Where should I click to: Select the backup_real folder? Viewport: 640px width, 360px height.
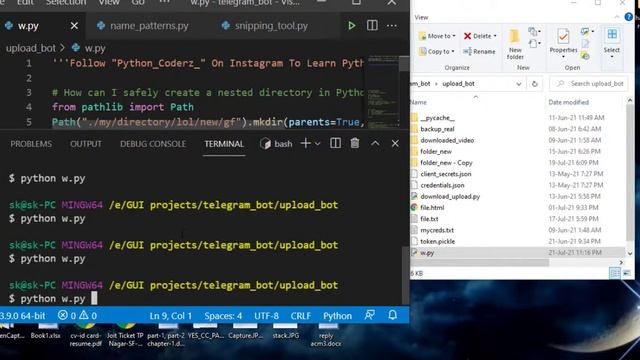tap(437, 129)
